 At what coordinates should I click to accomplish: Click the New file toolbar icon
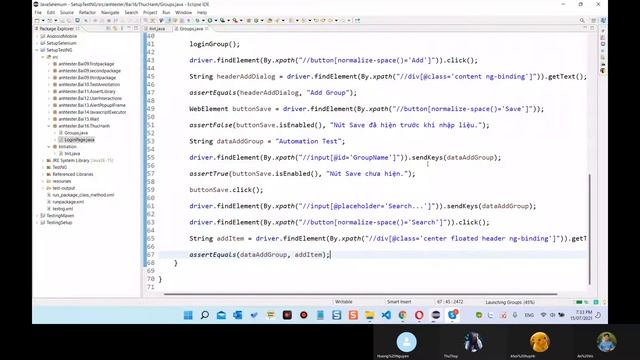point(37,20)
